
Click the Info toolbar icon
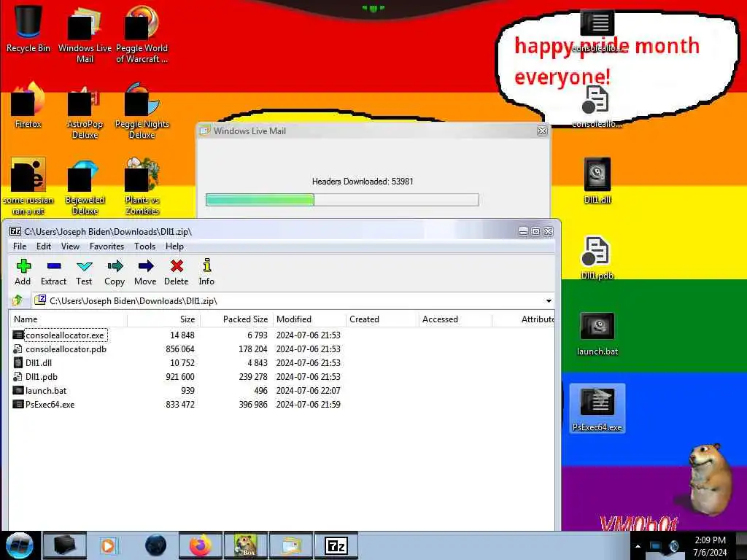[206, 272]
